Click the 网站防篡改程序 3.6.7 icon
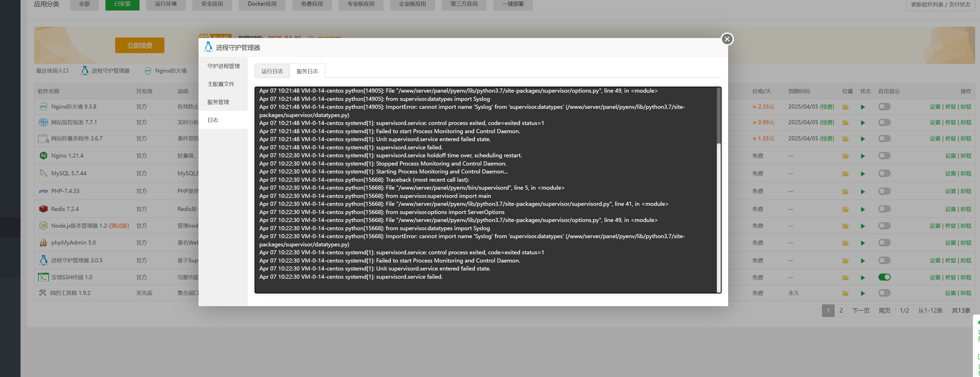The width and height of the screenshot is (980, 377). [43, 138]
